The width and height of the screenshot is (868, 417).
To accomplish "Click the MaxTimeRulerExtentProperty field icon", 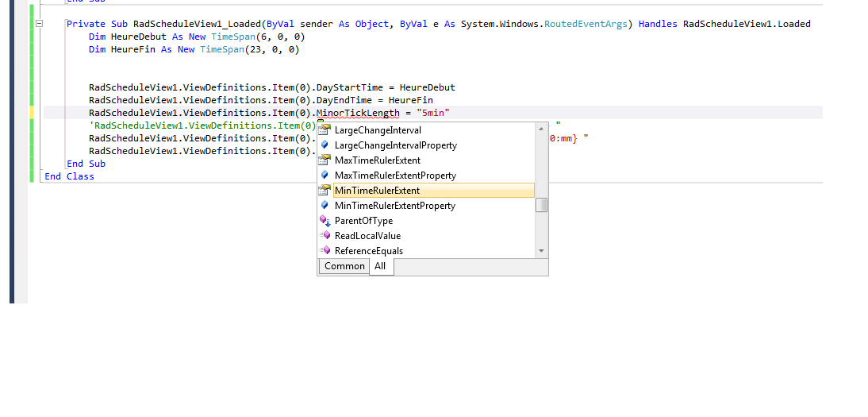I will [325, 176].
